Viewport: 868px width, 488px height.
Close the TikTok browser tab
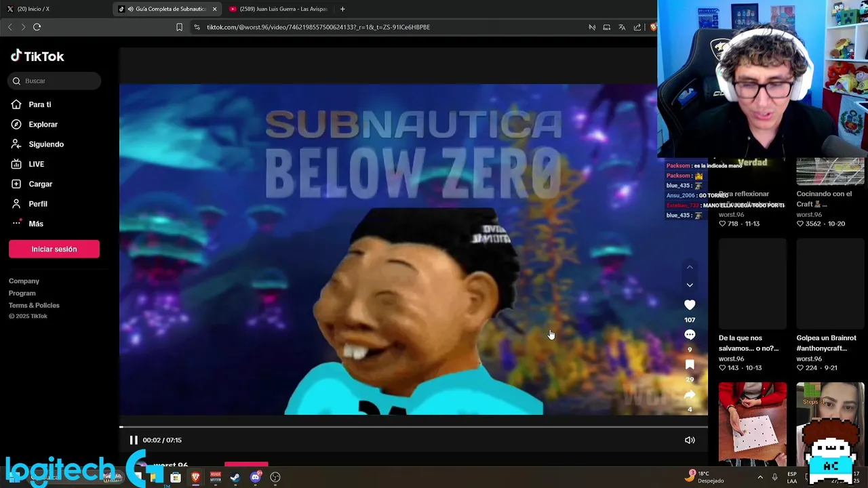click(x=215, y=9)
